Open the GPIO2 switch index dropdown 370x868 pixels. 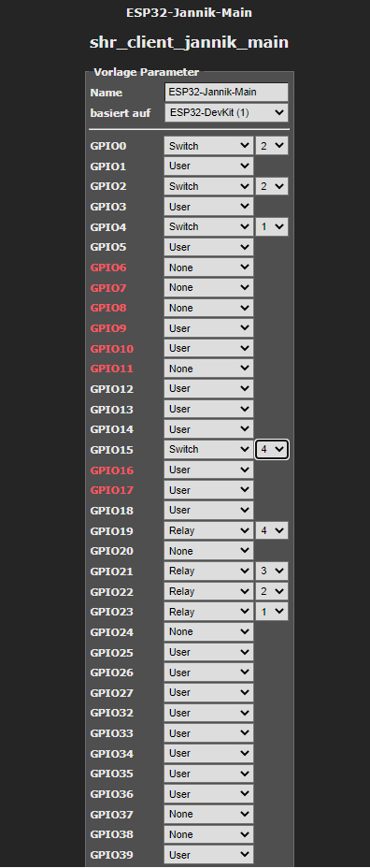click(272, 186)
